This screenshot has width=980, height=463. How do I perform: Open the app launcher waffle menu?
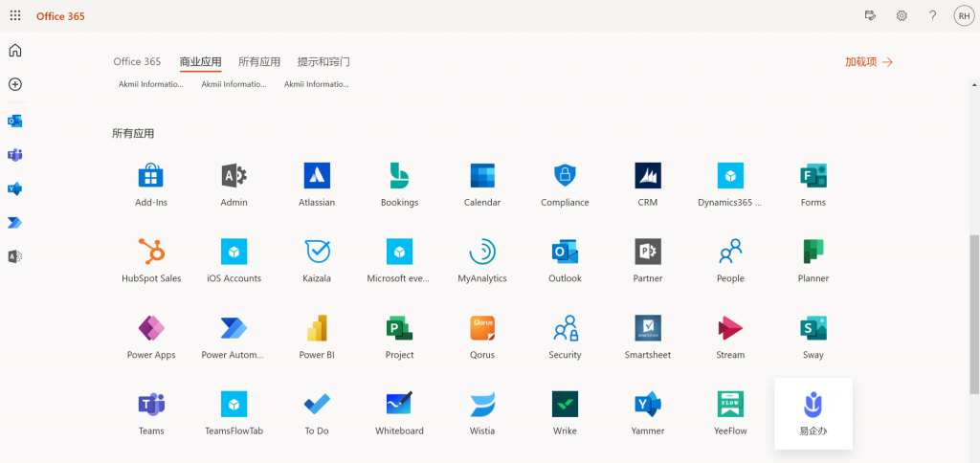point(15,16)
